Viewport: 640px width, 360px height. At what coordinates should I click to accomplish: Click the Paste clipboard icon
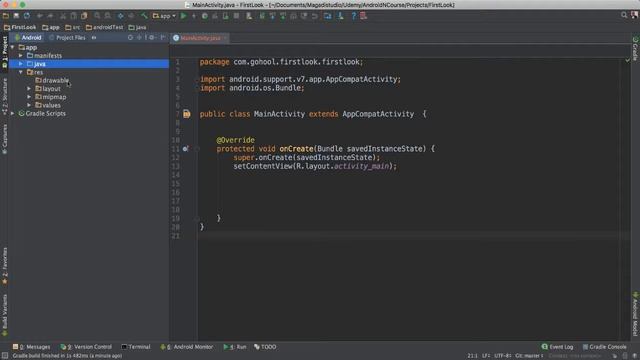(x=84, y=16)
